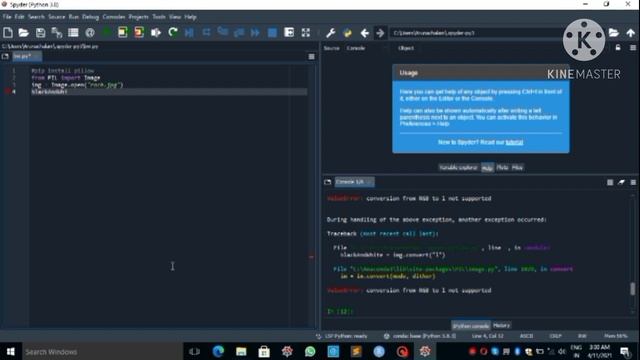Change to parent directory up arrow
The image size is (640, 360).
(631, 33)
